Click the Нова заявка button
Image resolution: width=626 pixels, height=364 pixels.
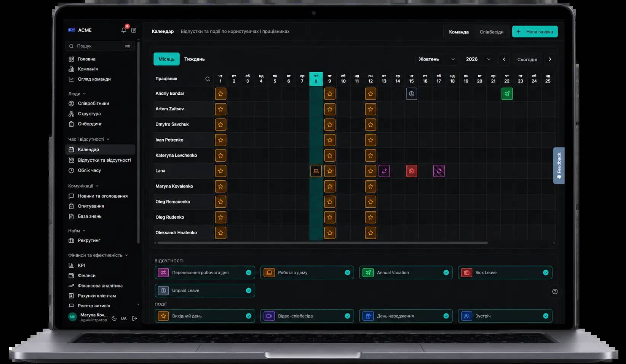[535, 32]
